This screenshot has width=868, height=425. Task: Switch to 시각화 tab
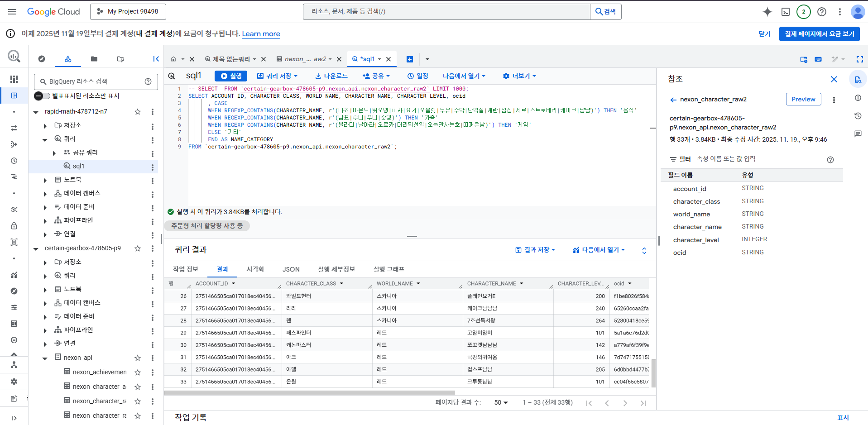255,269
